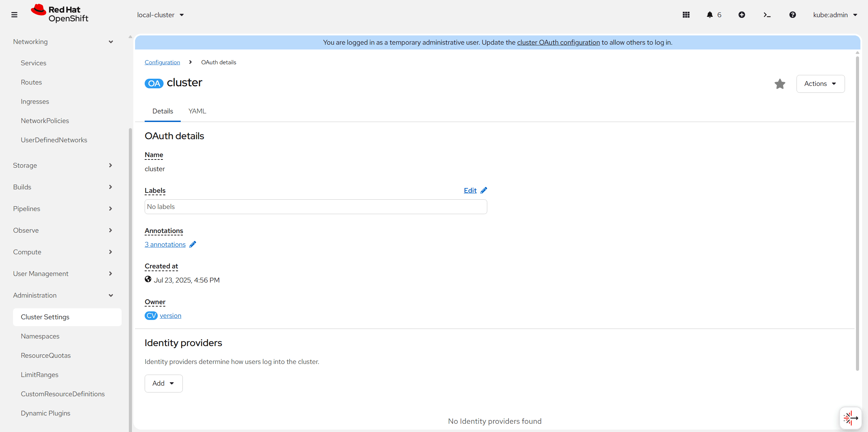Open the application launcher grid
The width and height of the screenshot is (868, 432).
(x=686, y=15)
